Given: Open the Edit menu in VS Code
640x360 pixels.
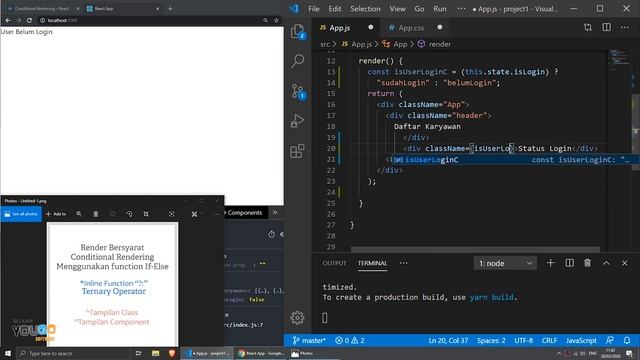Looking at the screenshot, I should [335, 9].
